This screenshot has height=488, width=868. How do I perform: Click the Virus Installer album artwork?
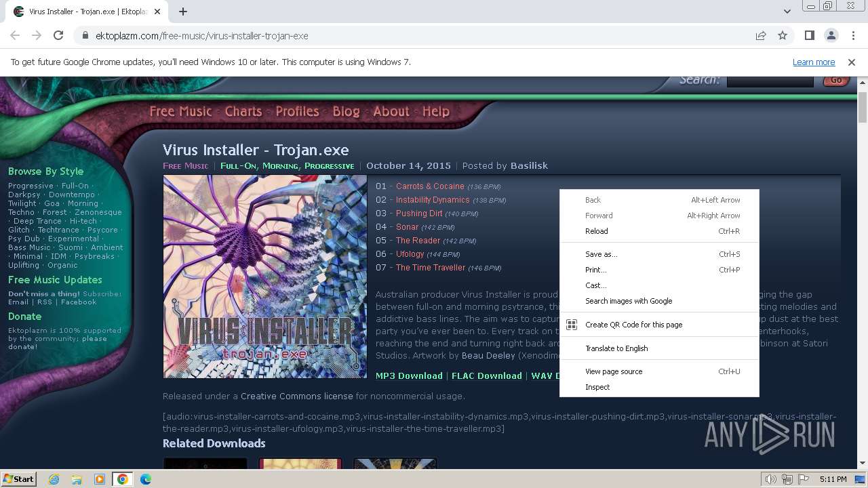pos(264,277)
